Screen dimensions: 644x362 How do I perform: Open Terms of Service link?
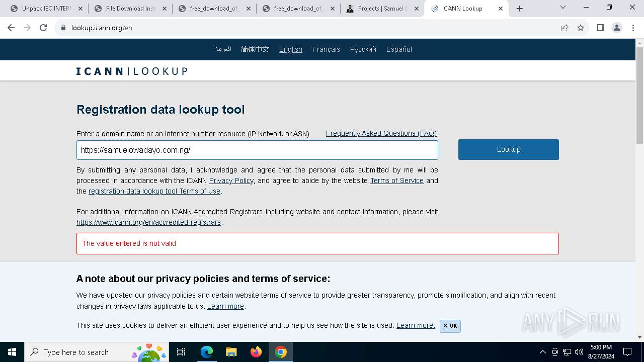pyautogui.click(x=397, y=180)
